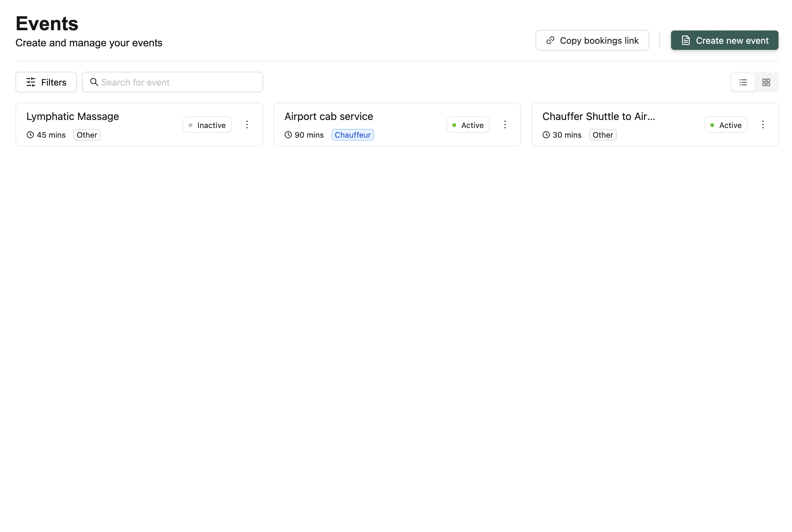Screen dimensions: 792x532
Task: Click Other tag on Chauffer Shuttle card
Action: [603, 135]
